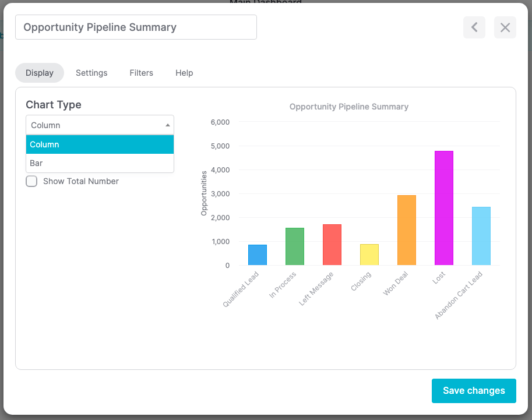Click the back navigation arrow
This screenshot has width=532, height=420.
(x=474, y=27)
